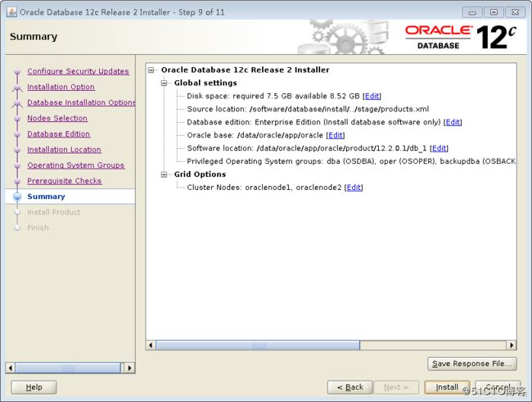The image size is (532, 402).
Task: Click the Finish step label
Action: click(x=38, y=228)
